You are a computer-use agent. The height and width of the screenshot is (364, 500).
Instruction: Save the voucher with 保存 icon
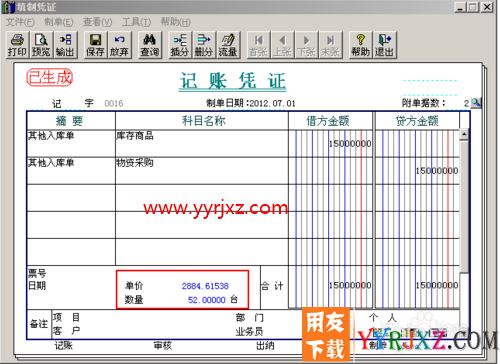[x=95, y=45]
